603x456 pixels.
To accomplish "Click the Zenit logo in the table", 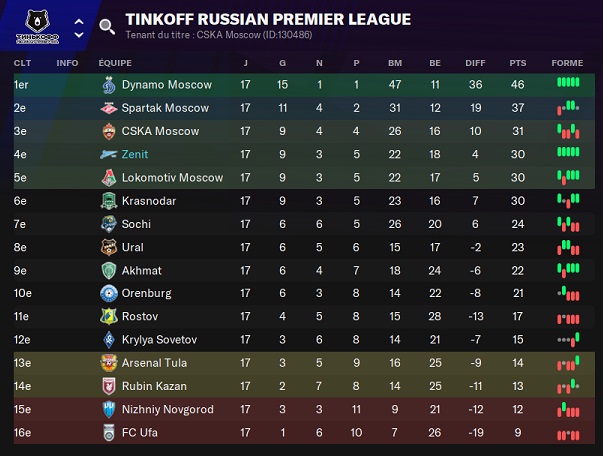I will click(109, 155).
